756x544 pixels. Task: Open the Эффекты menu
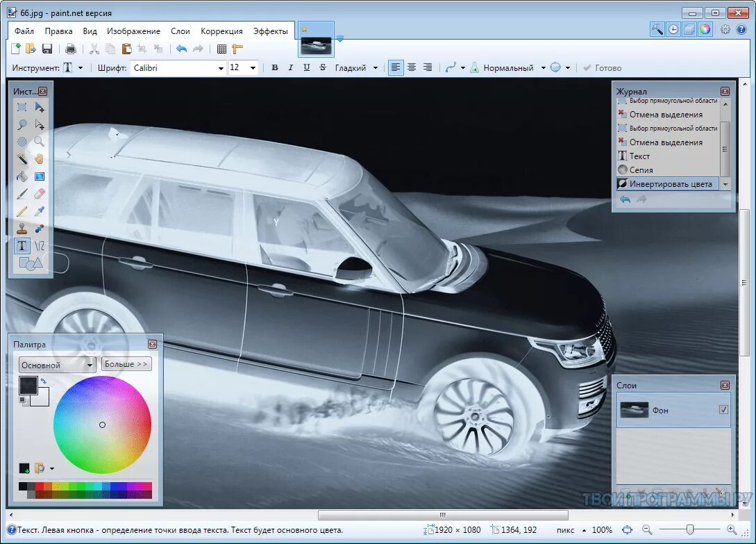[x=271, y=31]
